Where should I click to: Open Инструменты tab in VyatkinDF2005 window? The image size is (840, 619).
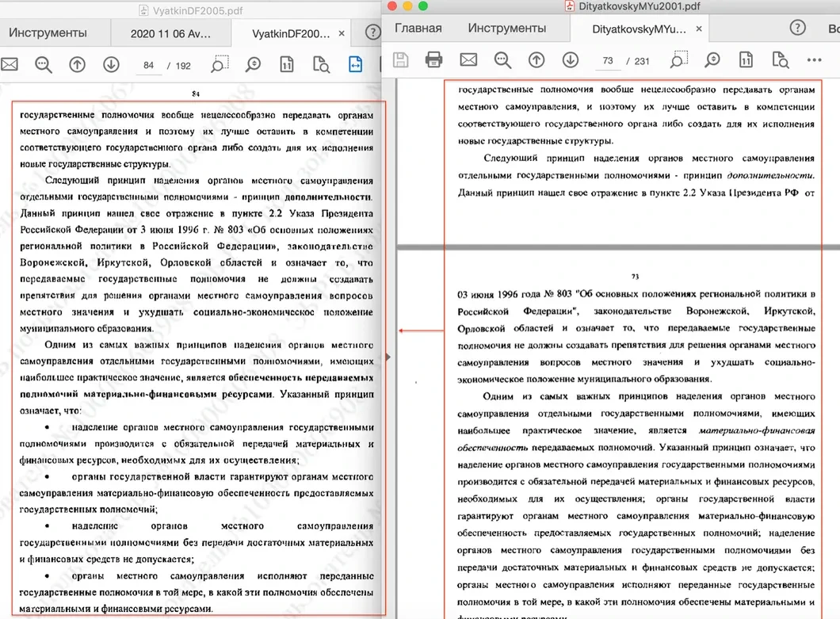pos(48,33)
